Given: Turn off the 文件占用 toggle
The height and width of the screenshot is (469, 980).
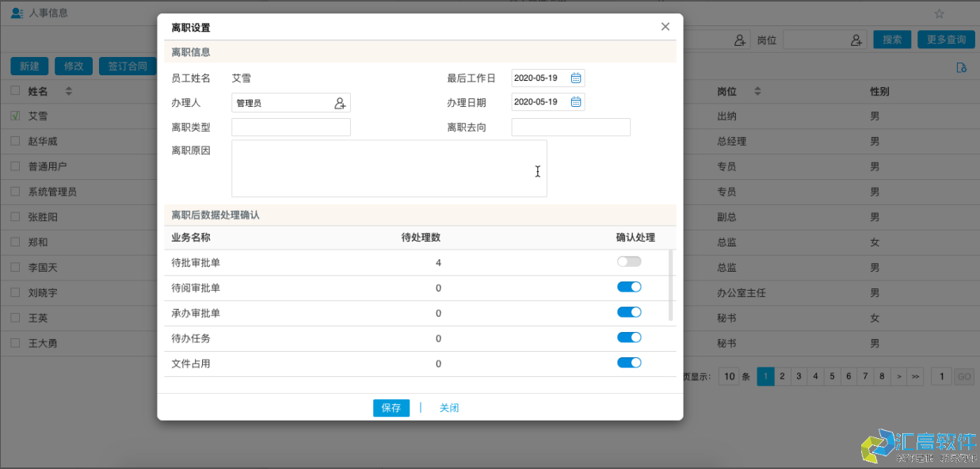Looking at the screenshot, I should pyautogui.click(x=629, y=363).
